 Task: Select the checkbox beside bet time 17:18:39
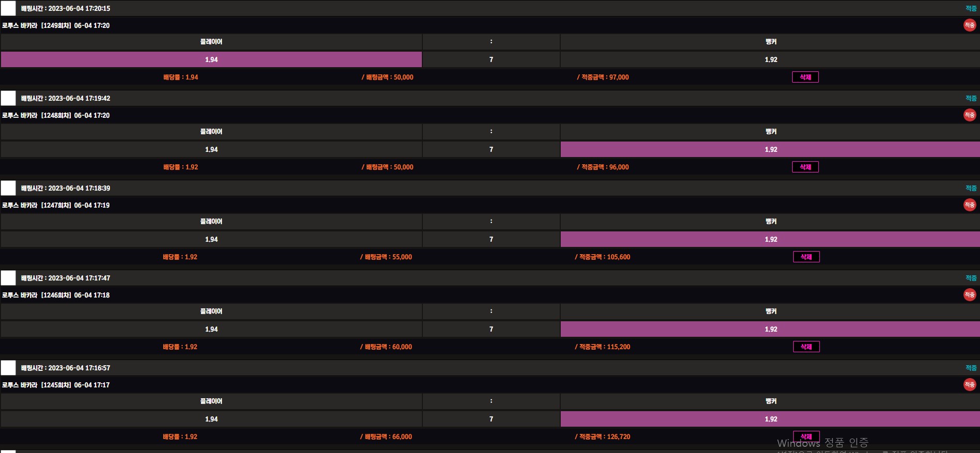[8, 188]
